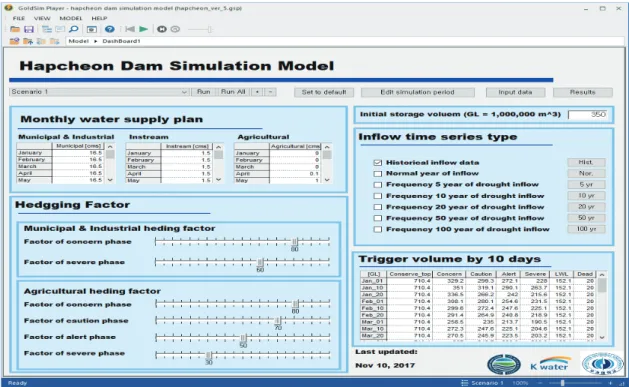Viewport: 629px width, 387px height.
Task: Click the Run All button
Action: (233, 92)
